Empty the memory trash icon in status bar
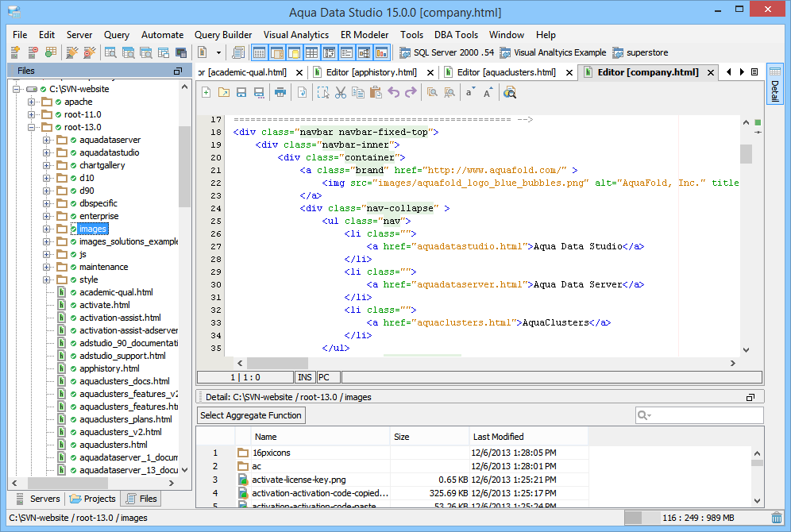Viewport: 791px width, 532px height. (x=776, y=518)
